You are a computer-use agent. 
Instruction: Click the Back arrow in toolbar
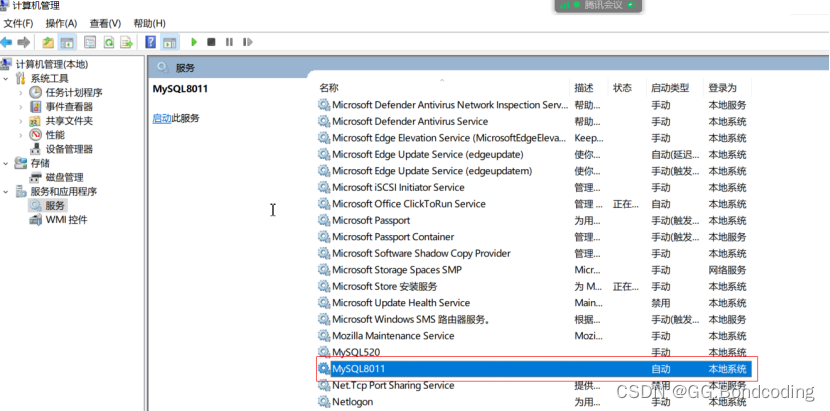(6, 42)
